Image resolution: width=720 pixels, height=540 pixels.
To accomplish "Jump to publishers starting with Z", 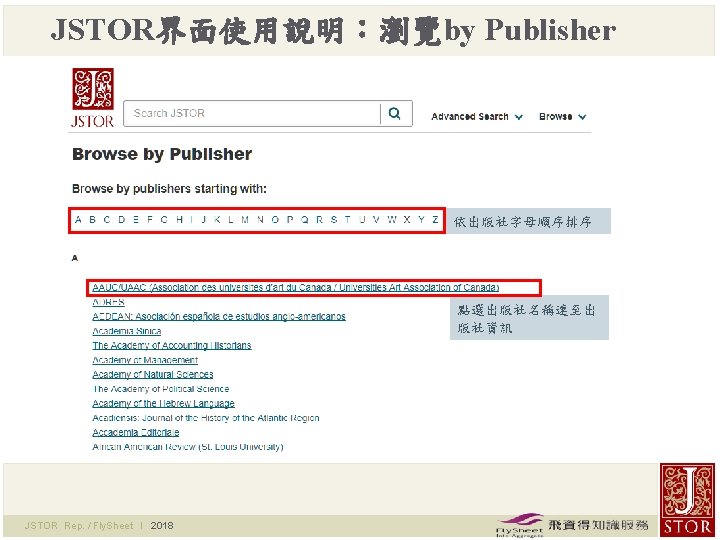I will [435, 220].
